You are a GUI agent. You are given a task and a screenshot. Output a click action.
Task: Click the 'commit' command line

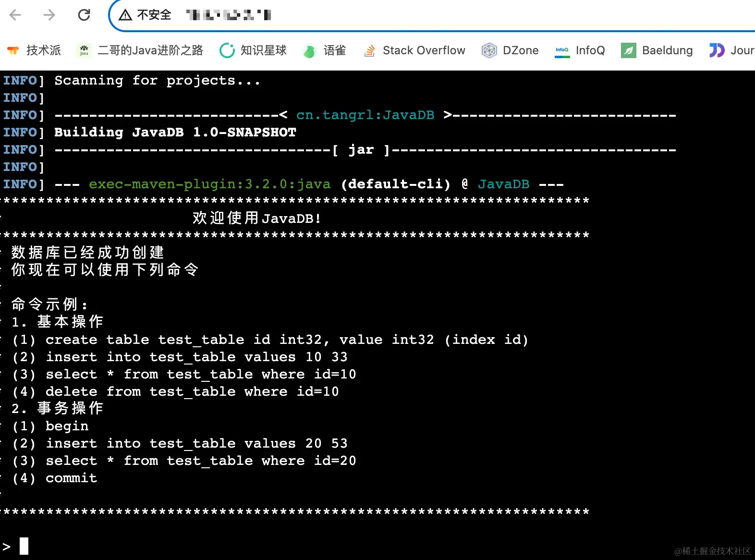pyautogui.click(x=55, y=478)
